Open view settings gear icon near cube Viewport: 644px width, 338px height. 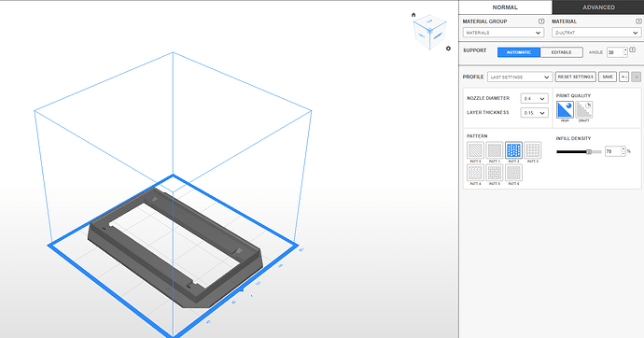pyautogui.click(x=448, y=49)
